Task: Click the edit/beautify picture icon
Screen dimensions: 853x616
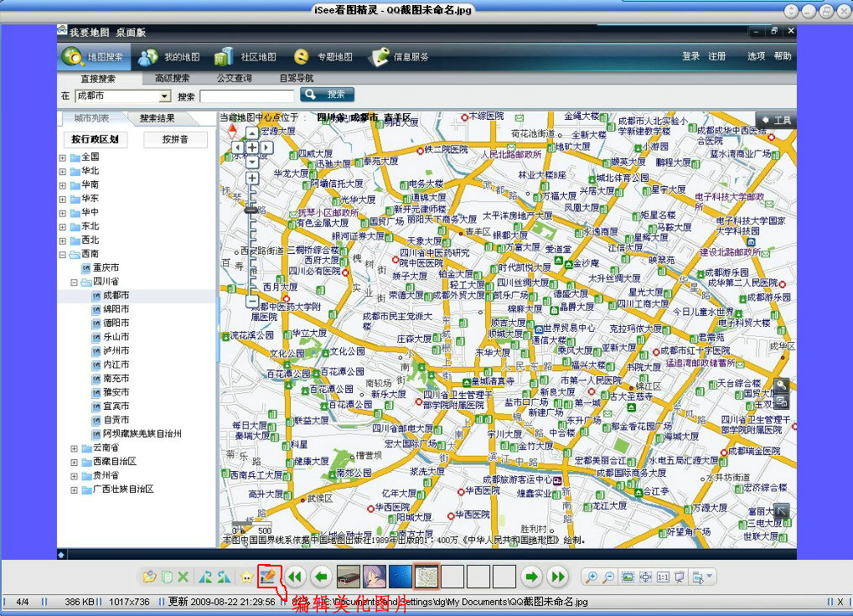Action: 267,576
